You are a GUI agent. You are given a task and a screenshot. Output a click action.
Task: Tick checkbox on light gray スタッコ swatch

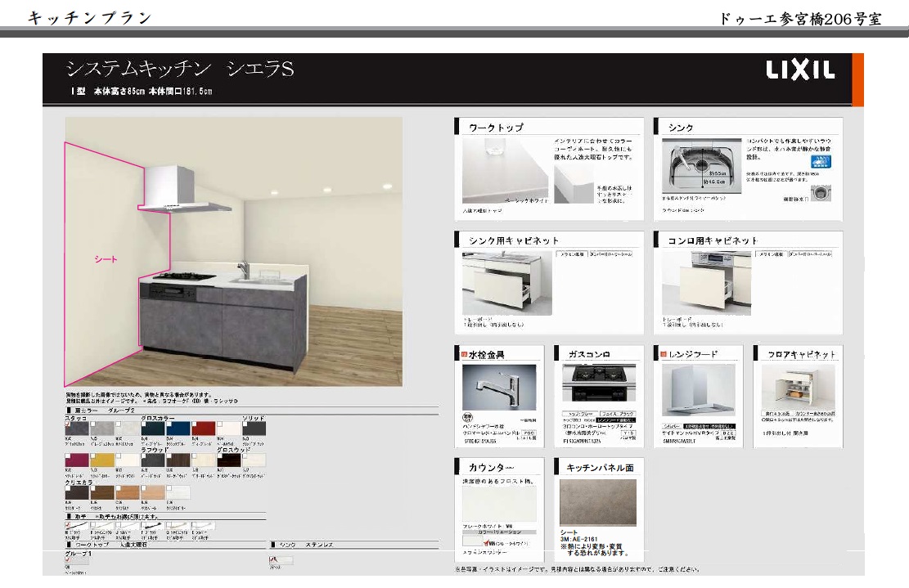(93, 424)
